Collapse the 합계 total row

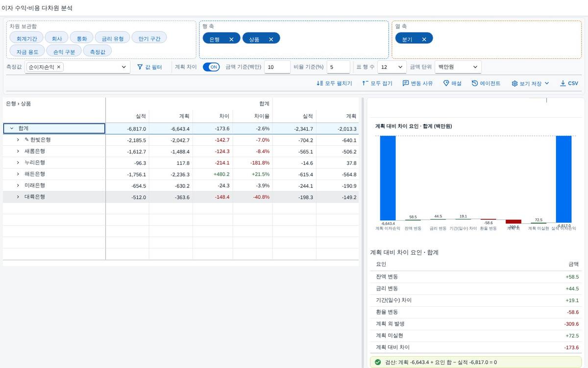[x=12, y=129]
